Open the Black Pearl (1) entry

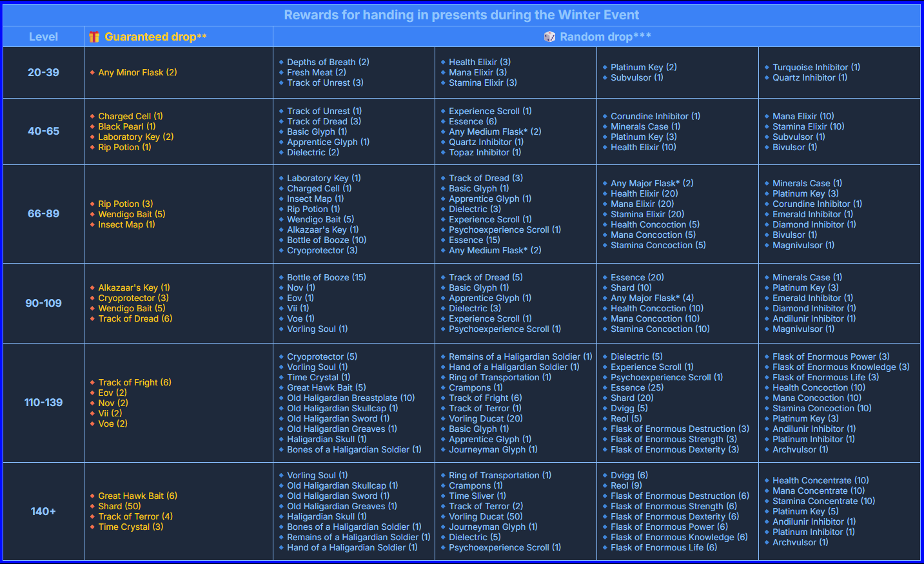tap(126, 126)
